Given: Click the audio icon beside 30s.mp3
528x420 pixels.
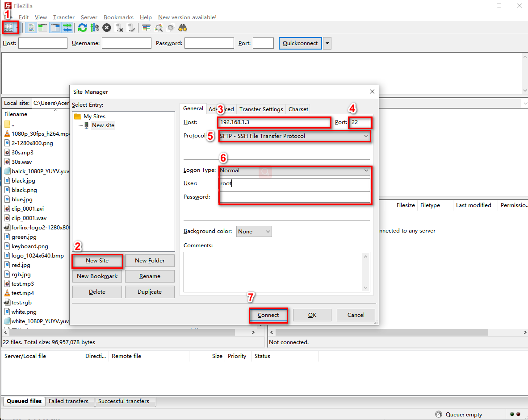Looking at the screenshot, I should pyautogui.click(x=7, y=153).
